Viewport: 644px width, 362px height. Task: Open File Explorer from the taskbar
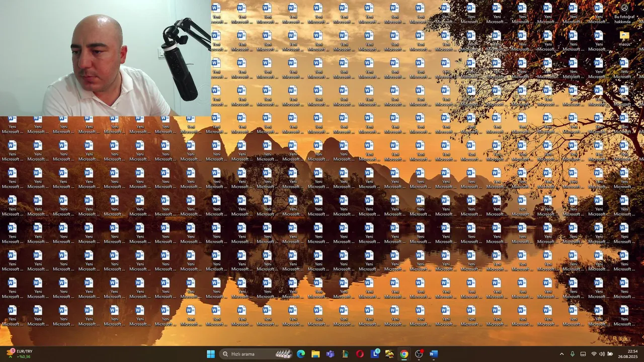click(315, 354)
